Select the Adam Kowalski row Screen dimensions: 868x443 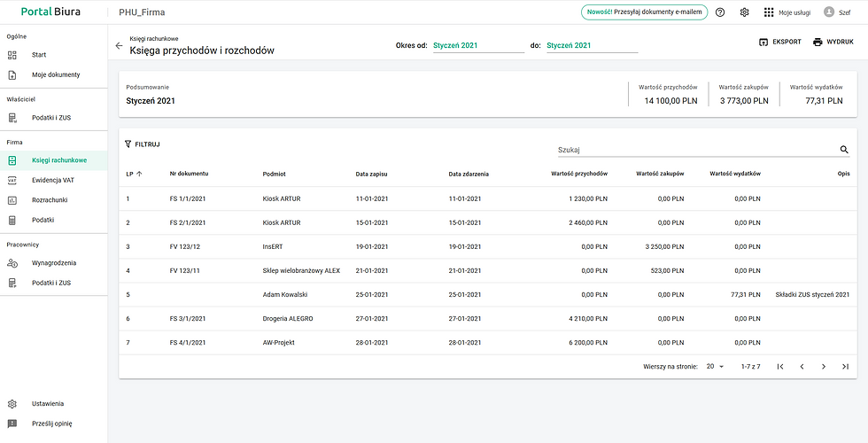point(488,294)
